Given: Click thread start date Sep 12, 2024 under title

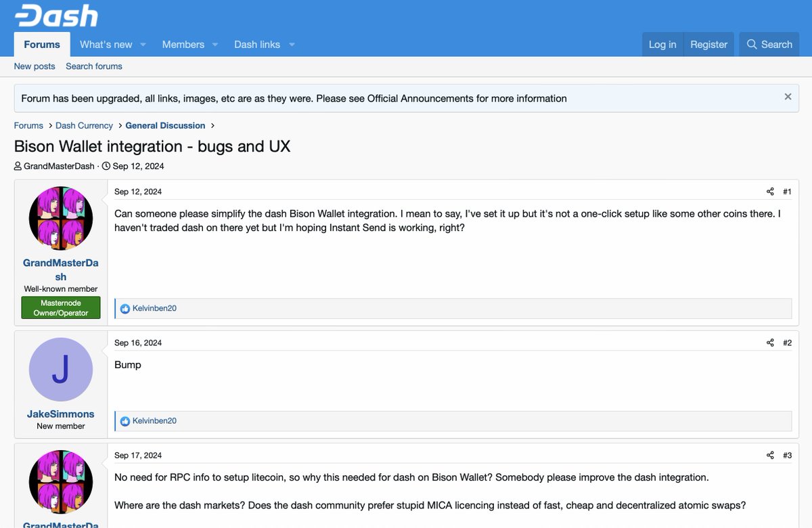Looking at the screenshot, I should click(x=138, y=166).
